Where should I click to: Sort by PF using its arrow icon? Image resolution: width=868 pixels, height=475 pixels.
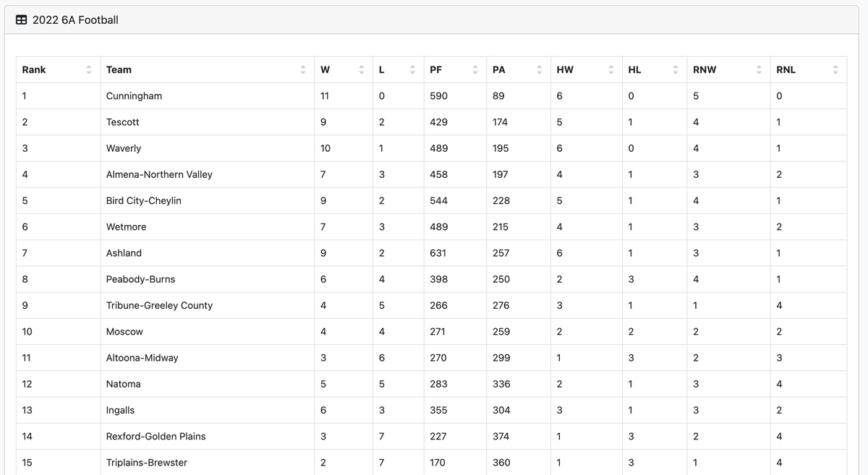(475, 70)
